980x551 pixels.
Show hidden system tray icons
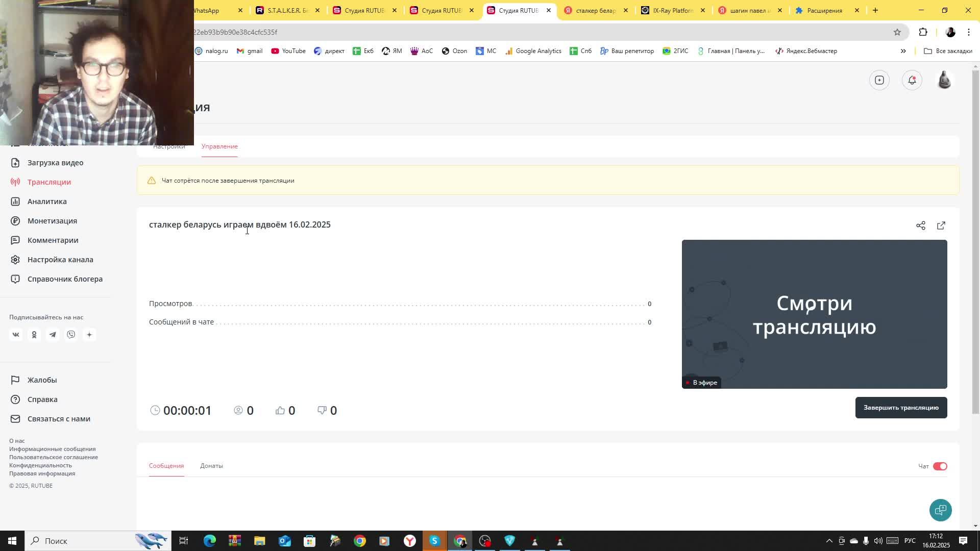(829, 541)
